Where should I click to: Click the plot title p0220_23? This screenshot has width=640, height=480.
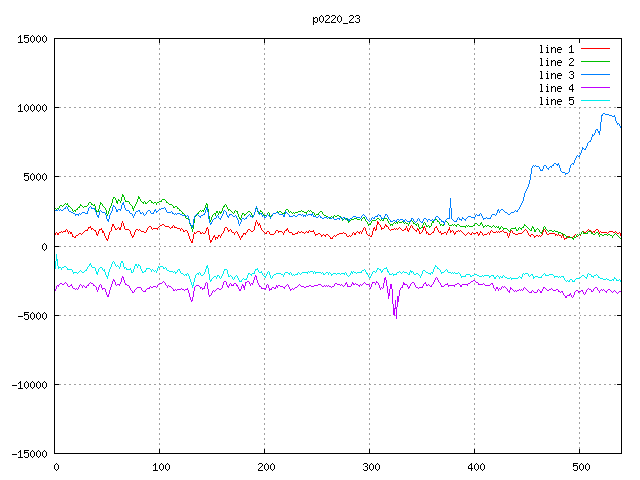click(x=337, y=18)
